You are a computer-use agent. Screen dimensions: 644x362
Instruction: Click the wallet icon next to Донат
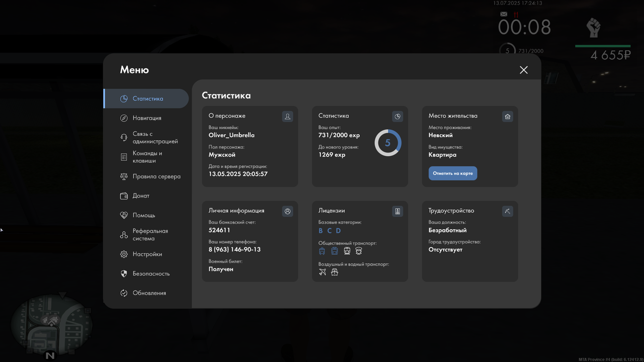tap(124, 196)
